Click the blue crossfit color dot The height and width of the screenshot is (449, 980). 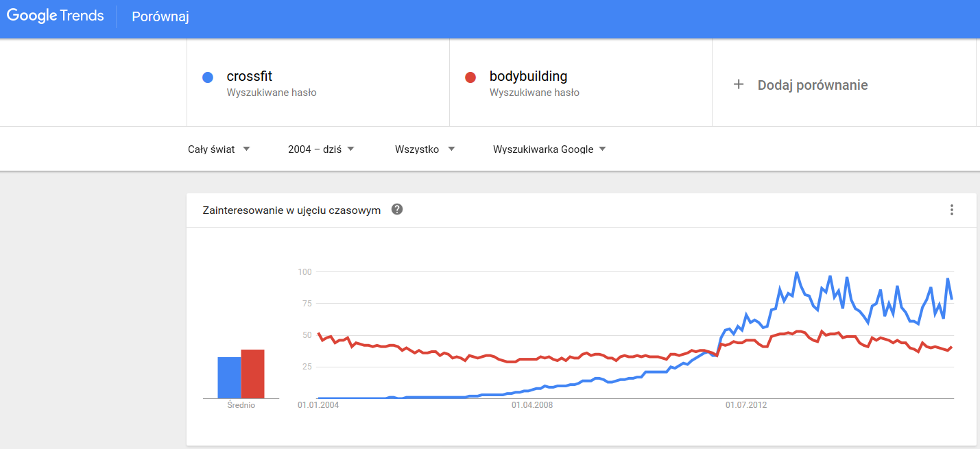point(208,77)
